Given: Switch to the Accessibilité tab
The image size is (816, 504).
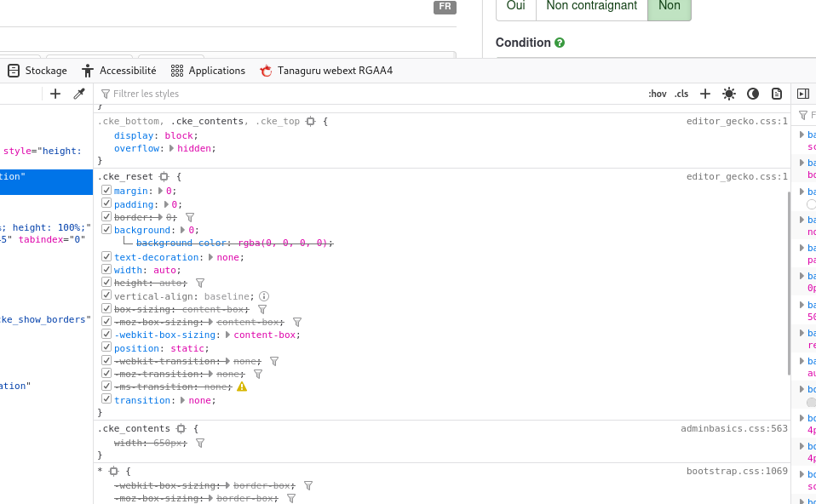Looking at the screenshot, I should tap(119, 71).
